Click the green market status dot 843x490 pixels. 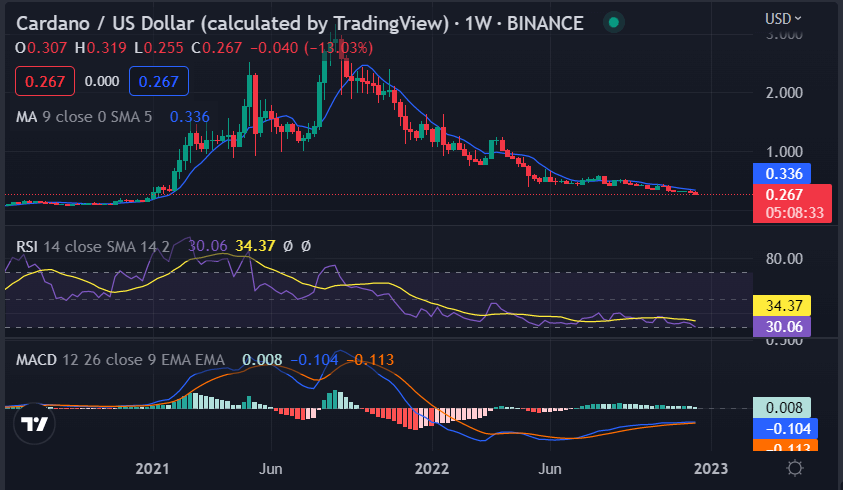pyautogui.click(x=613, y=23)
